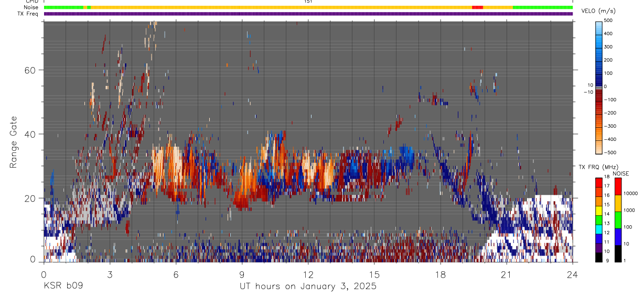Click the VELO (m/s) colorbar title
The width and height of the screenshot is (644, 297).
[598, 11]
